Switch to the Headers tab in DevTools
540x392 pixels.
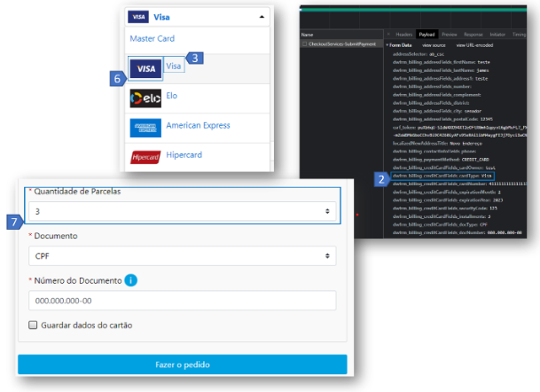tap(403, 35)
